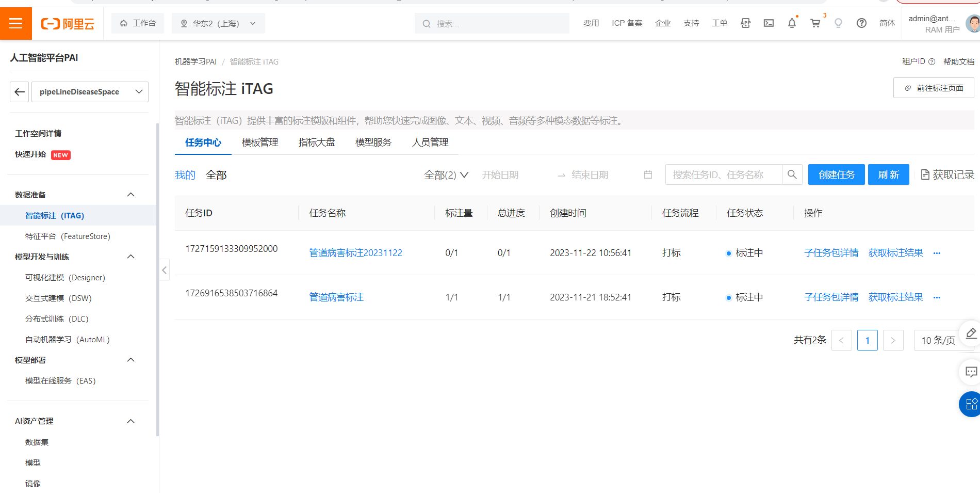980x493 pixels.
Task: Go back using the workspace arrow button
Action: pyautogui.click(x=20, y=92)
